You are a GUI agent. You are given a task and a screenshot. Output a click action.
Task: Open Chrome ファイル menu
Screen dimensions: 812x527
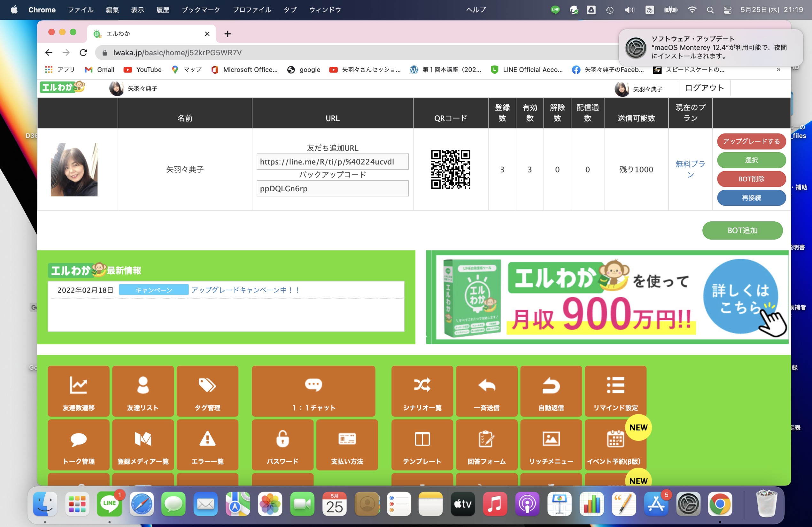coord(81,10)
